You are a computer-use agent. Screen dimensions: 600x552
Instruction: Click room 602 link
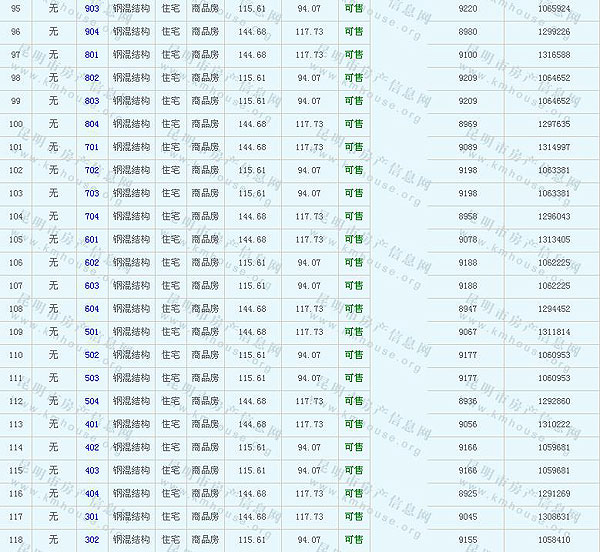92,263
